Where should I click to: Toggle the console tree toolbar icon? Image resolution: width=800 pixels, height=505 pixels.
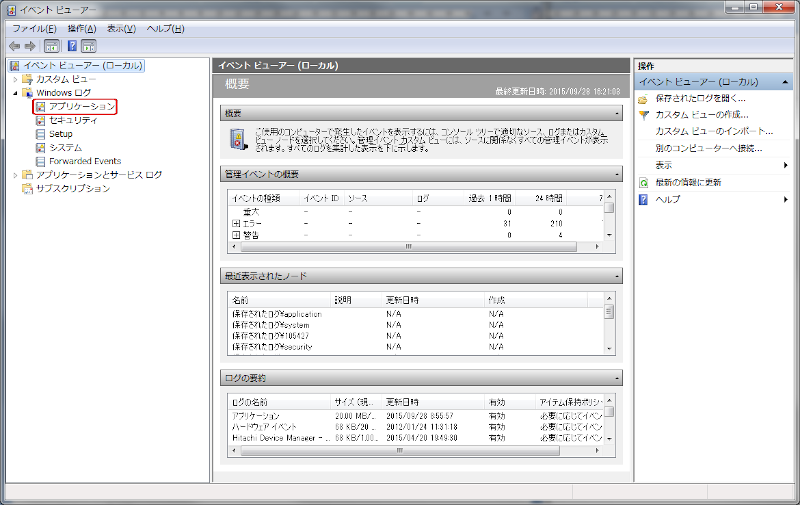tap(52, 46)
